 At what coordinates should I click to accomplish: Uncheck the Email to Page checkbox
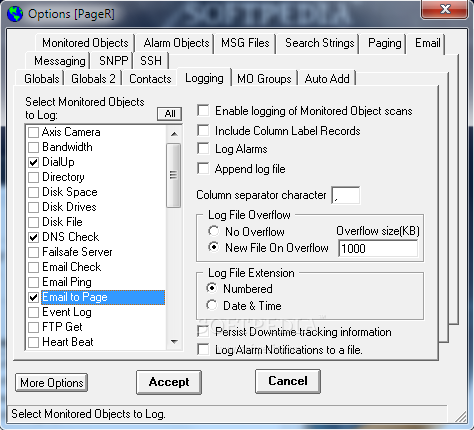coord(33,297)
